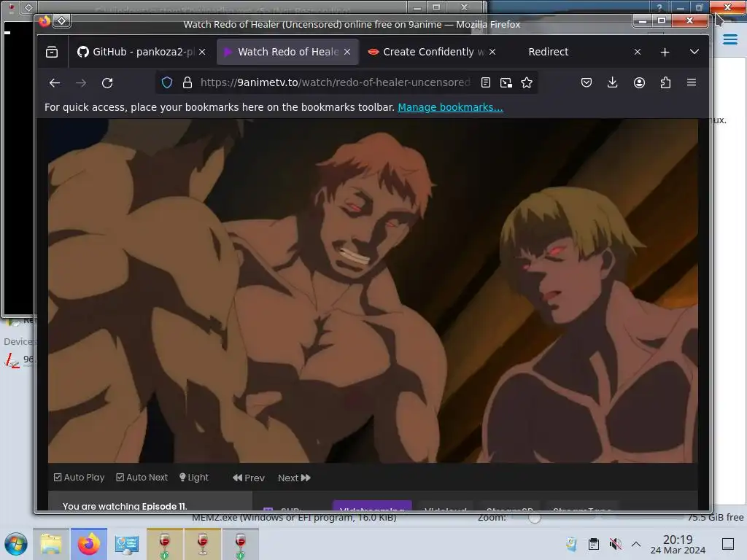Image resolution: width=747 pixels, height=560 pixels.
Task: Click the show desktop button
Action: [728, 544]
